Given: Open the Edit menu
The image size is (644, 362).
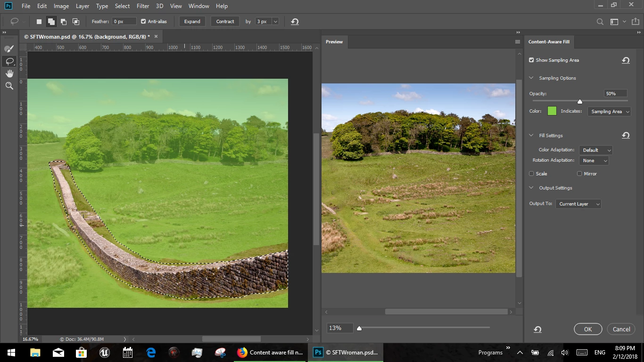Looking at the screenshot, I should [42, 6].
